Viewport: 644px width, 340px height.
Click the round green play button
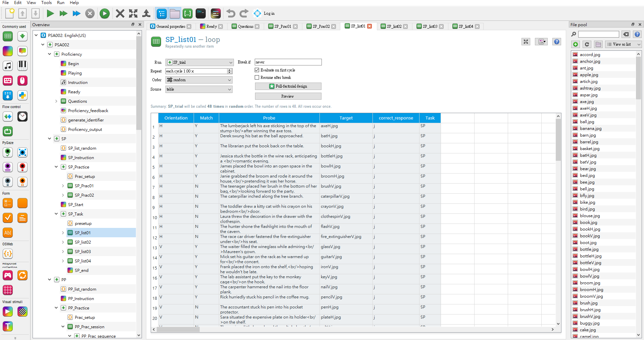105,13
